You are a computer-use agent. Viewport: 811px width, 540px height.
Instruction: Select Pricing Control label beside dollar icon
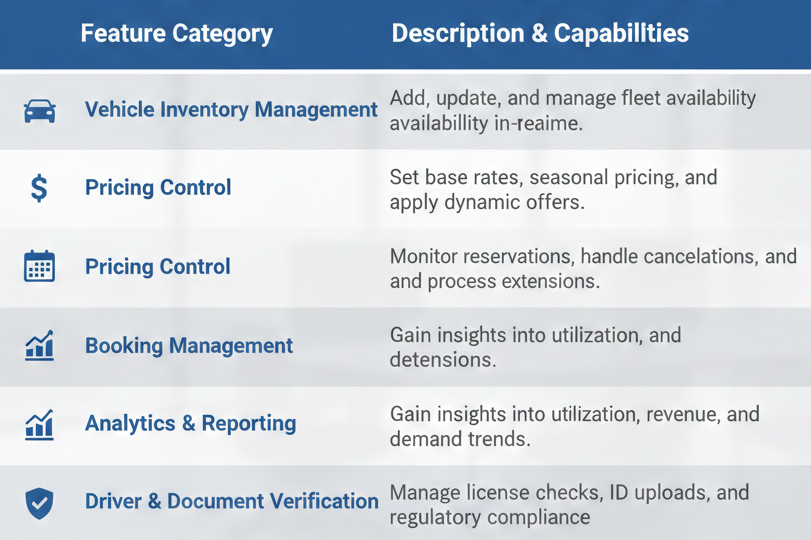coord(158,188)
